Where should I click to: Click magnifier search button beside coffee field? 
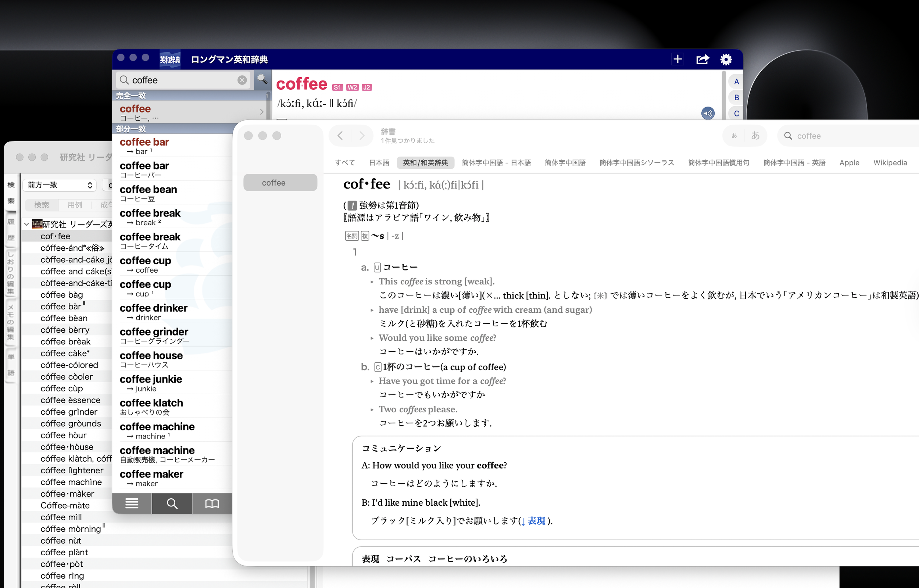(x=262, y=79)
